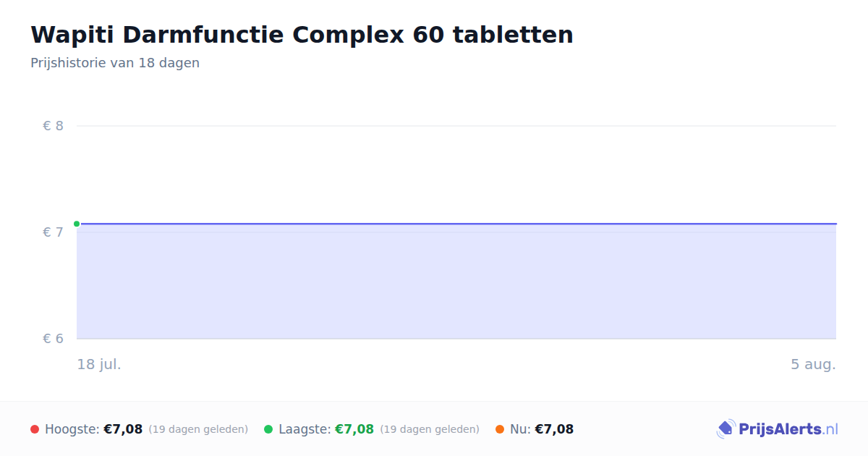The width and height of the screenshot is (868, 456).
Task: Click the PrijsAlerts tag logo icon
Action: 726,429
